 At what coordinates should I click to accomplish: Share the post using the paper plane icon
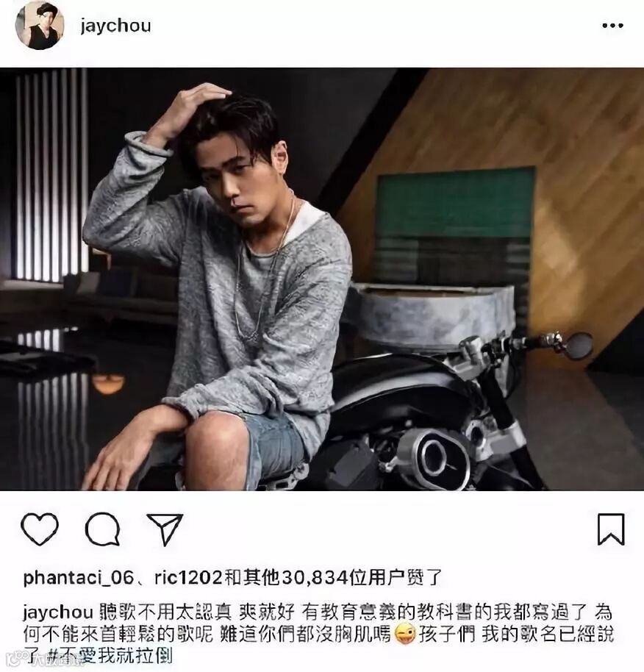click(165, 529)
